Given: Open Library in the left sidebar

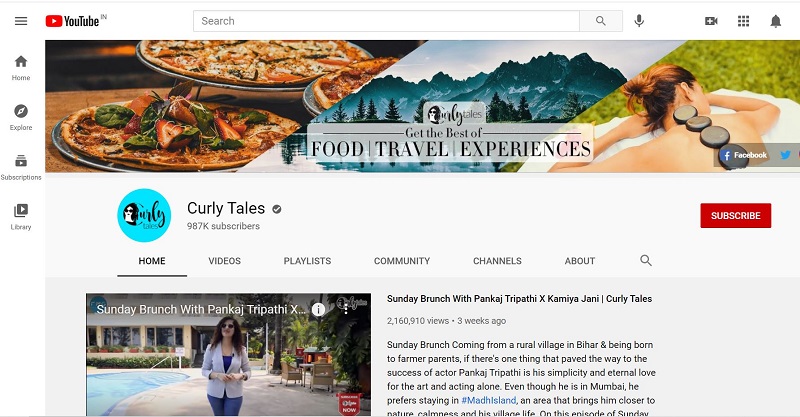Looking at the screenshot, I should click(x=21, y=217).
